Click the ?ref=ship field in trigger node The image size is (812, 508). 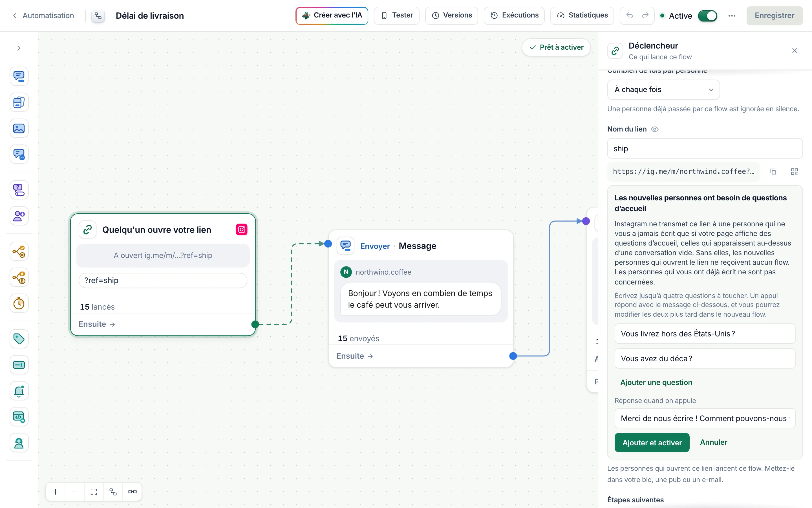tap(163, 281)
